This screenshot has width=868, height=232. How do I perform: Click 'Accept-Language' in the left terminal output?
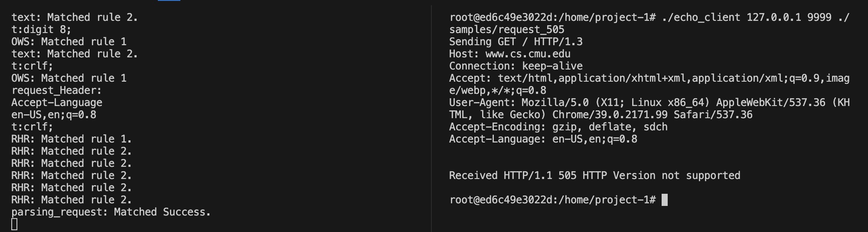(57, 103)
